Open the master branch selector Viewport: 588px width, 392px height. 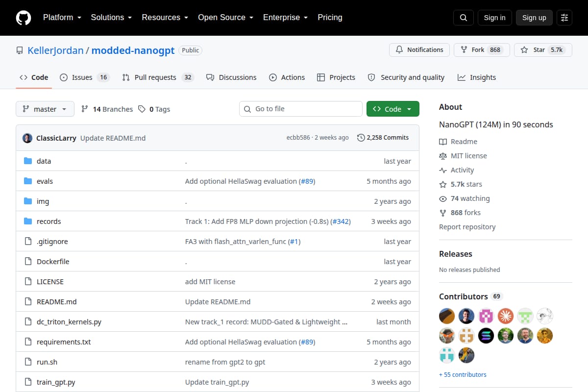pos(45,109)
